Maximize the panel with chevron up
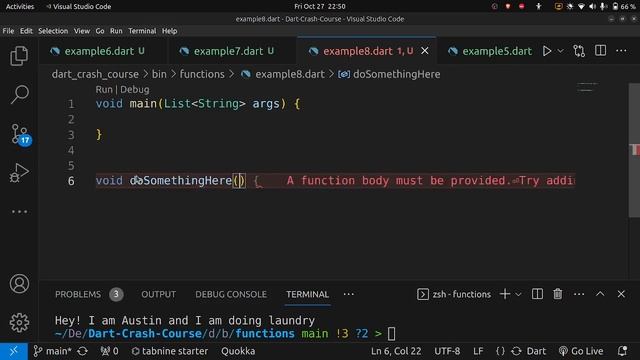Screen dimensions: 640x360 click(600, 294)
